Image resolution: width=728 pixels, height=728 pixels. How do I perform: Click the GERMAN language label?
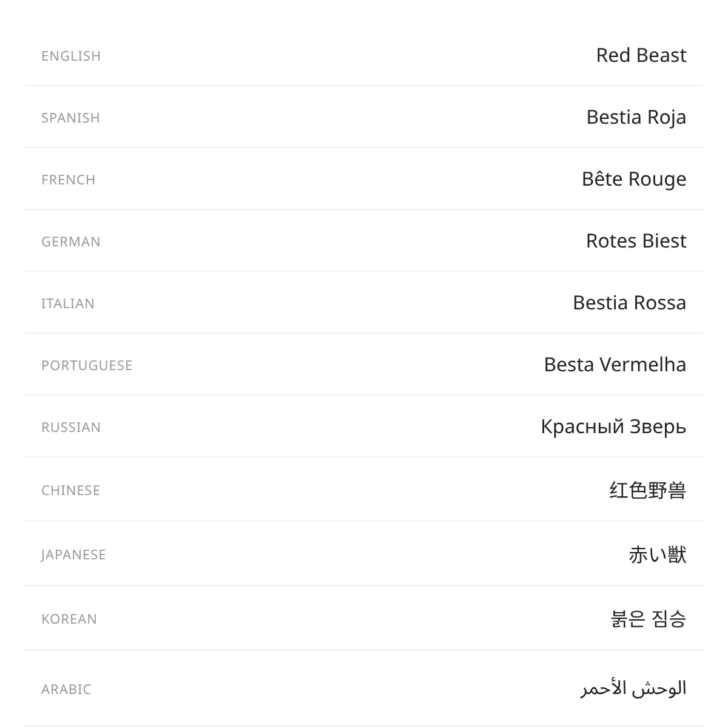[x=71, y=241]
